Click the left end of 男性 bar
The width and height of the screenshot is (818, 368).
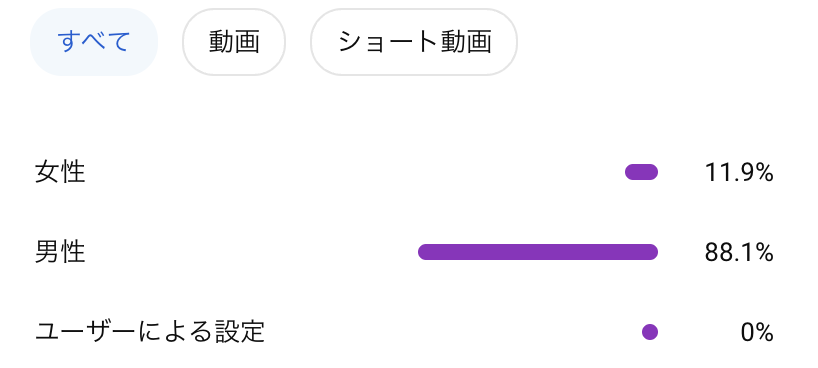coord(426,252)
